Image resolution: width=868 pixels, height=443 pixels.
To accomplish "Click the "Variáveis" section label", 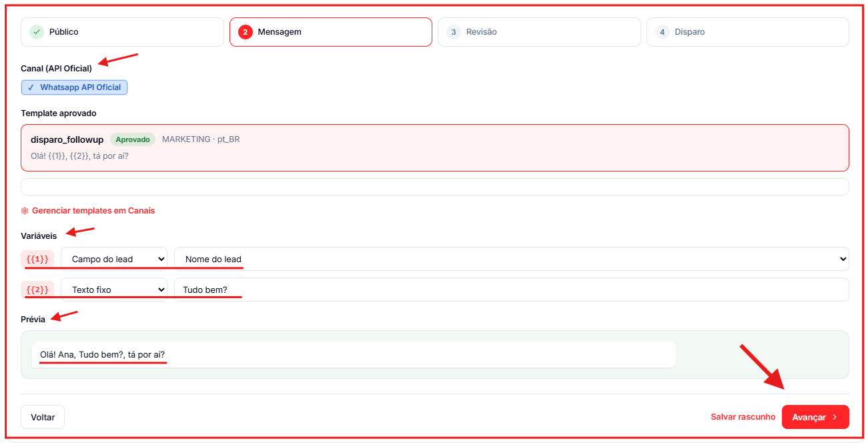I will 39,236.
